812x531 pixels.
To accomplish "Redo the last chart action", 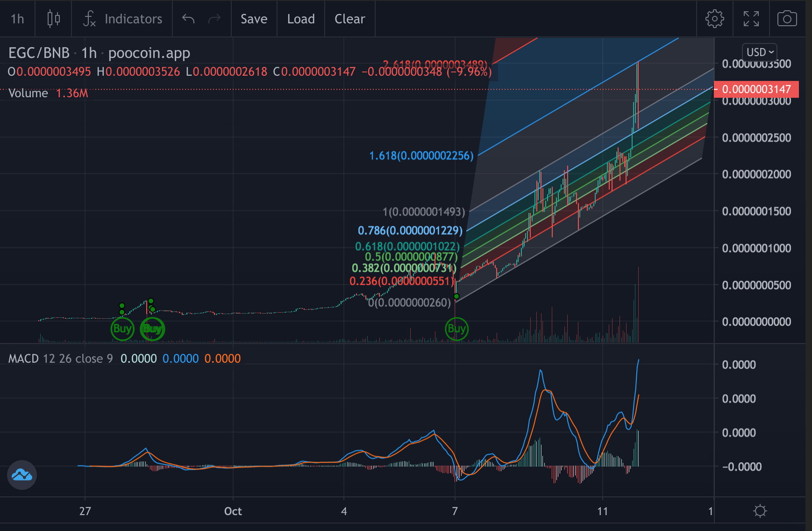I will point(214,19).
